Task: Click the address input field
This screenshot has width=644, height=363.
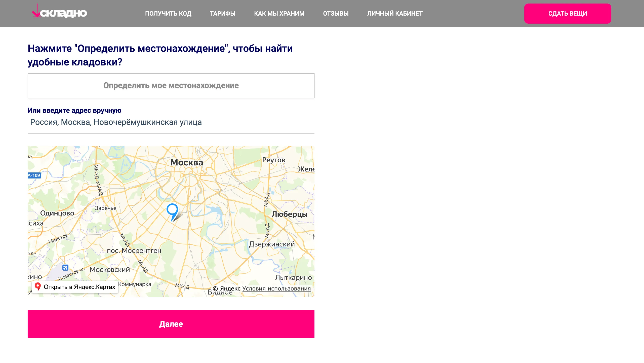Action: pos(171,122)
